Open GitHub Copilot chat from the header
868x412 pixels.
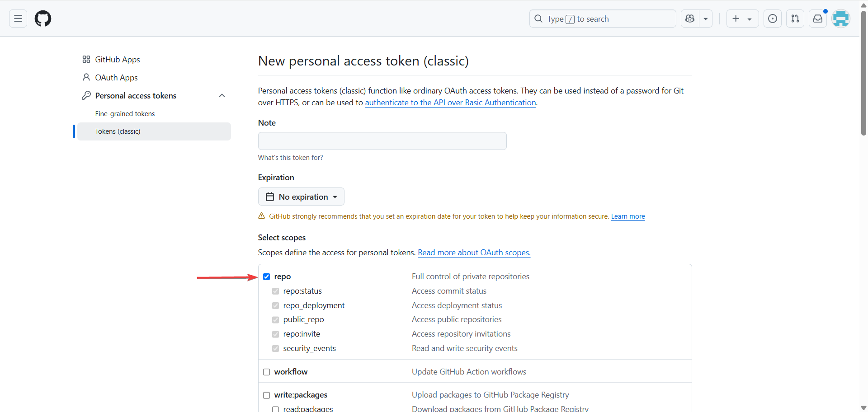click(x=689, y=19)
